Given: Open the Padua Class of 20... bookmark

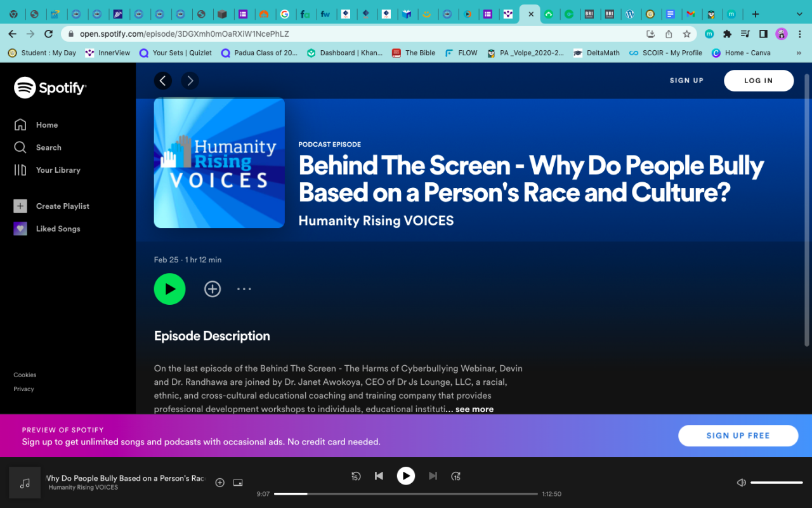Looking at the screenshot, I should 259,53.
